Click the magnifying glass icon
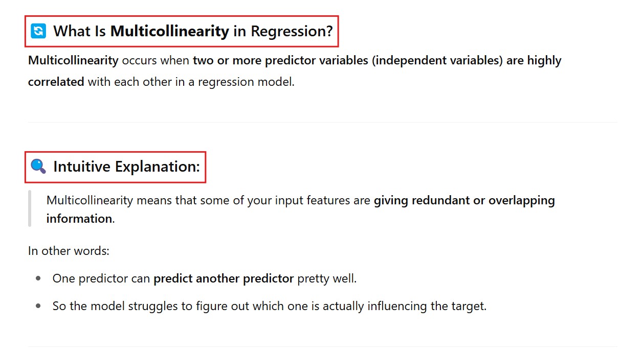 click(38, 167)
